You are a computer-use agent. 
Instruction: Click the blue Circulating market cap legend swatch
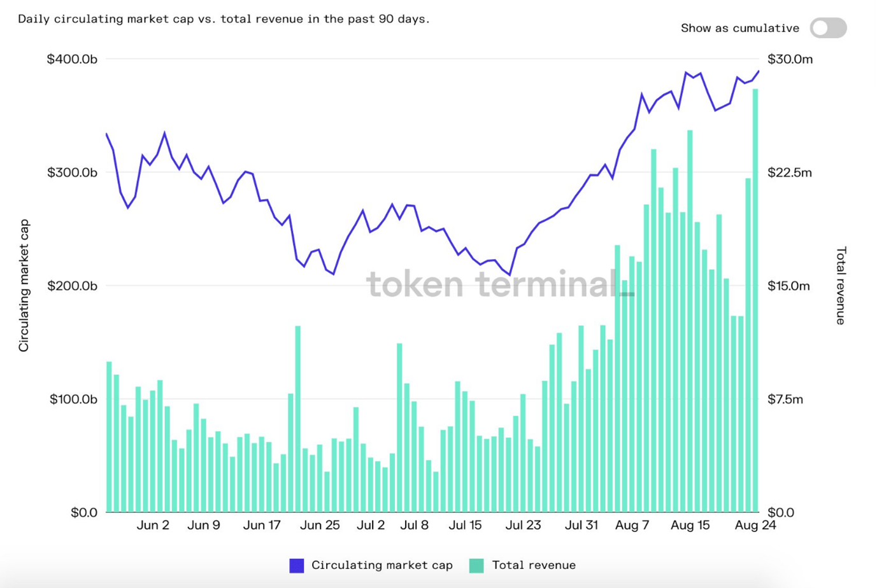(x=296, y=565)
